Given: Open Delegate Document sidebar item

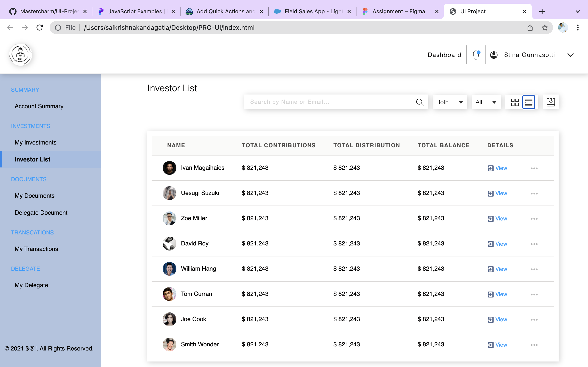Looking at the screenshot, I should tap(41, 213).
